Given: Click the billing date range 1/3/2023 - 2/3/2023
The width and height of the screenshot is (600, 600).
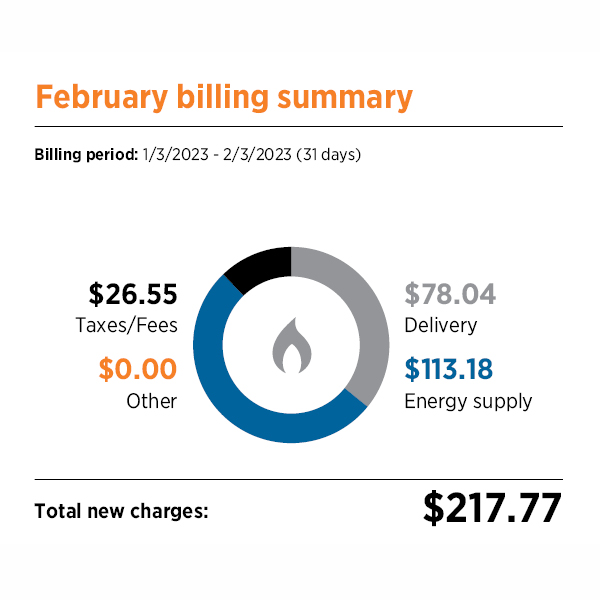Looking at the screenshot, I should (x=219, y=155).
